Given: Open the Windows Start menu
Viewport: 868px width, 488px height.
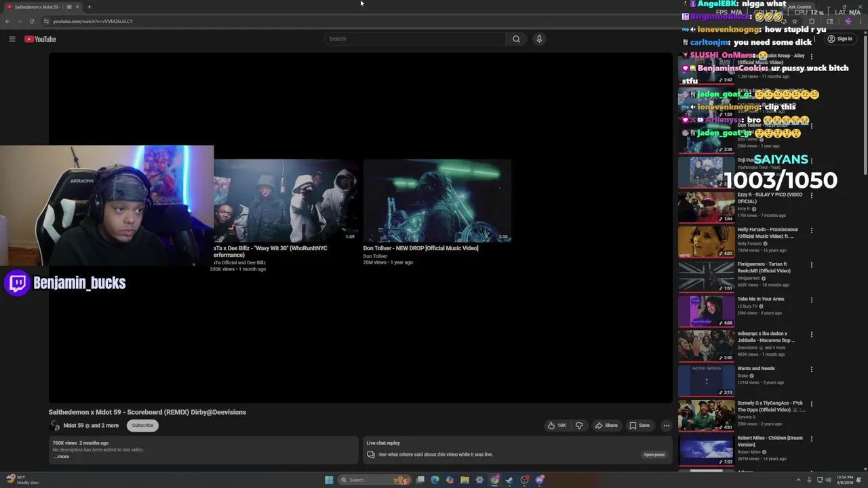Looking at the screenshot, I should 329,480.
